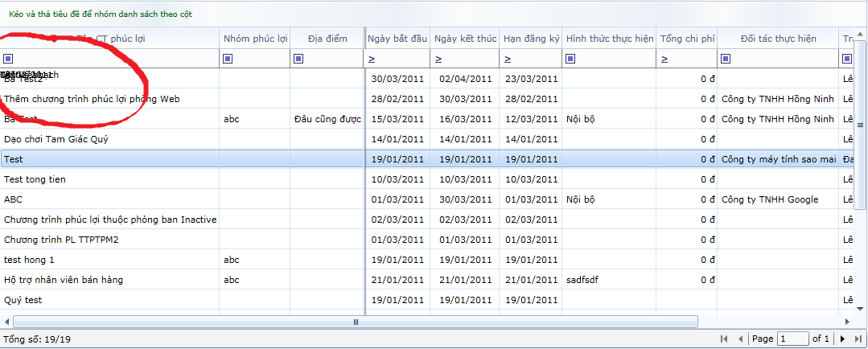
Task: Open Tổng chi phí comparison filter operator
Action: [x=664, y=59]
